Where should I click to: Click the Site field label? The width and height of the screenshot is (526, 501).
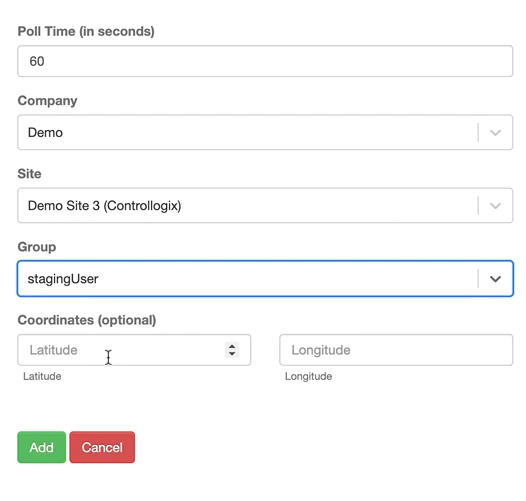tap(30, 174)
